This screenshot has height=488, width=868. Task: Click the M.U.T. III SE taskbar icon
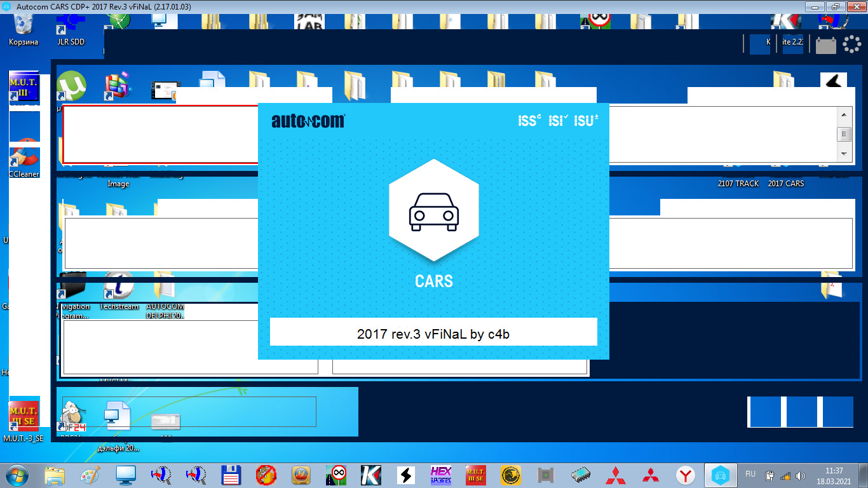[x=475, y=475]
